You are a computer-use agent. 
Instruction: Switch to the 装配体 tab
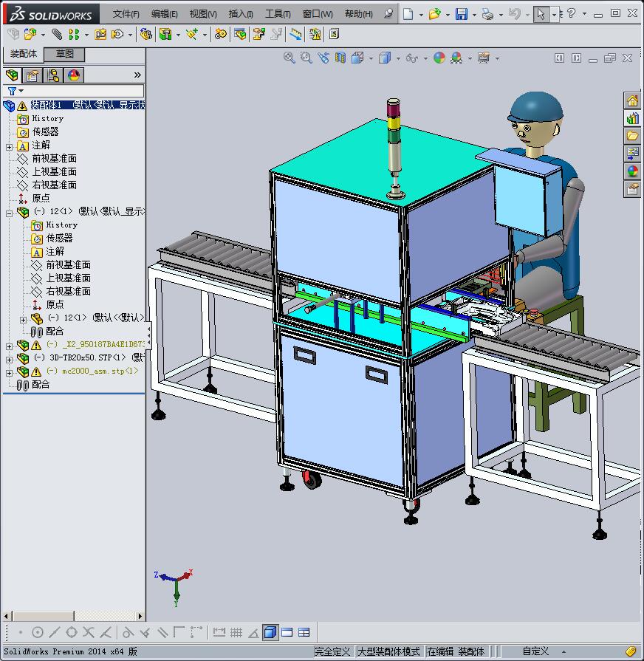24,54
